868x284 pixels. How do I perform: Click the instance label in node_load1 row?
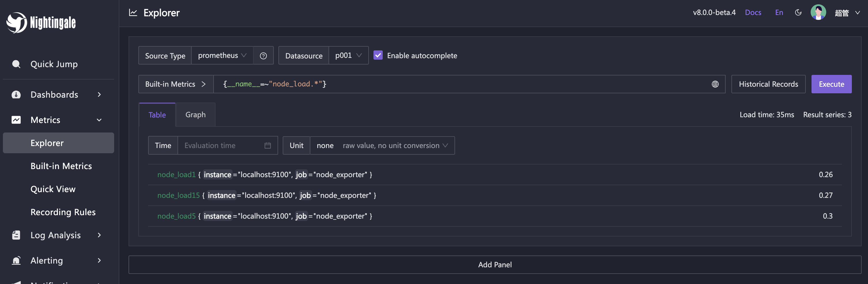click(x=217, y=175)
